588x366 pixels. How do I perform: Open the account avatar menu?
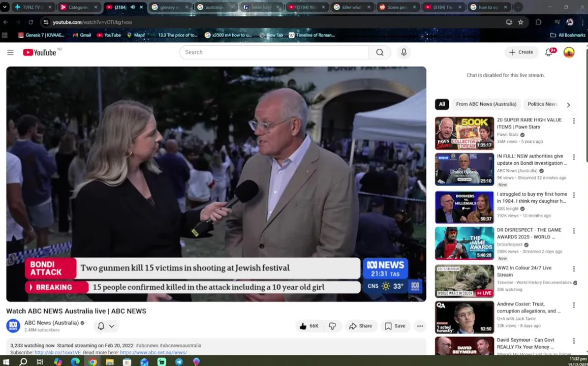pyautogui.click(x=569, y=52)
